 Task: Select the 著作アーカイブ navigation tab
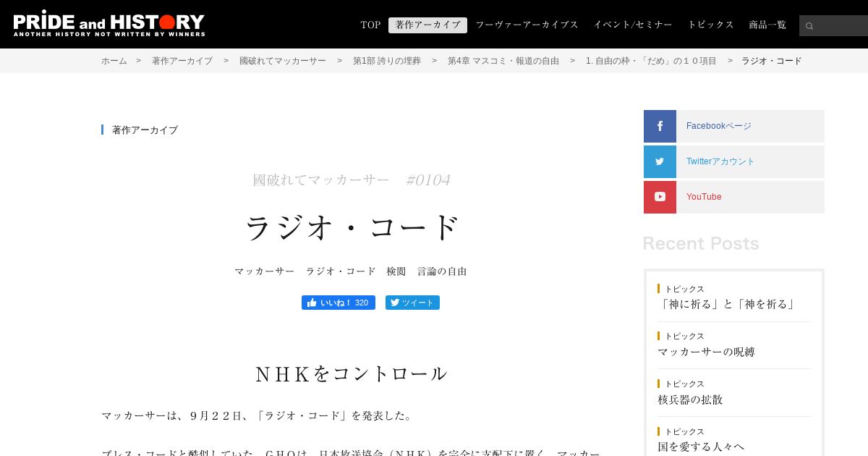tap(427, 25)
